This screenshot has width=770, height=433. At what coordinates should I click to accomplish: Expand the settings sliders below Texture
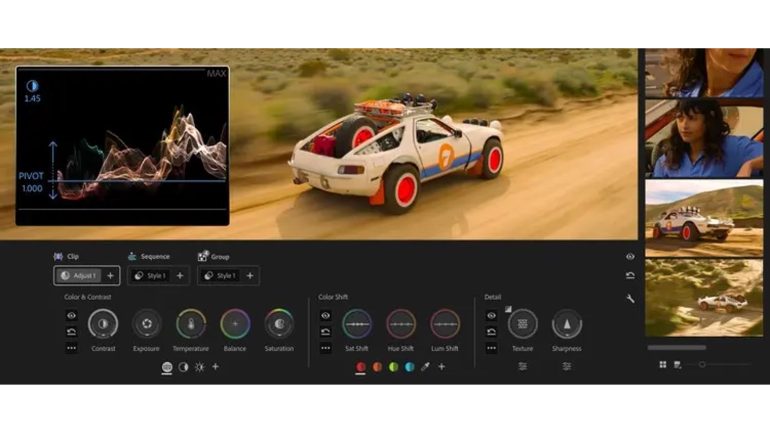click(523, 367)
